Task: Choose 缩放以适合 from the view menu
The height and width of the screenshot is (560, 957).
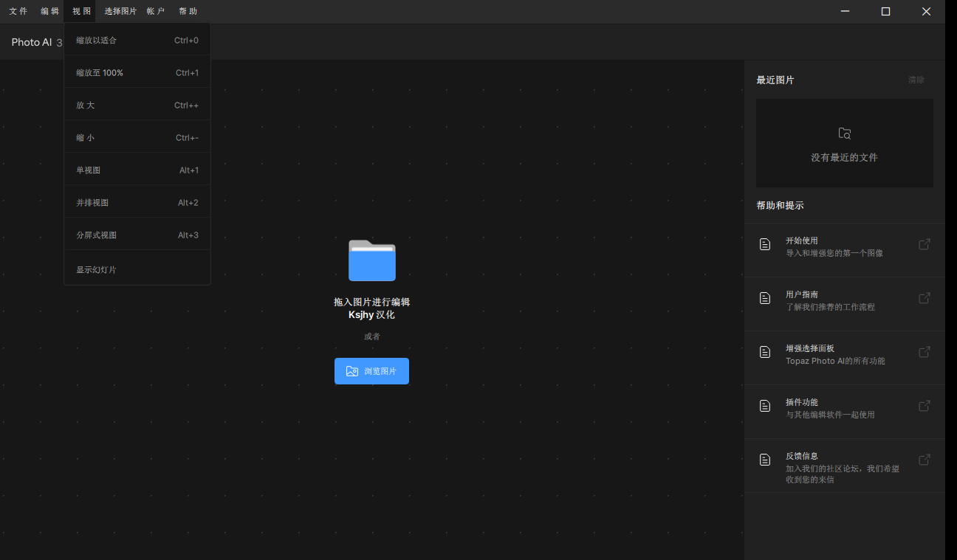Action: 137,41
